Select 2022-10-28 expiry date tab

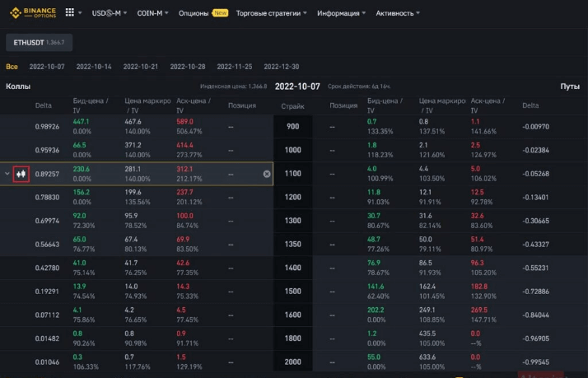188,66
